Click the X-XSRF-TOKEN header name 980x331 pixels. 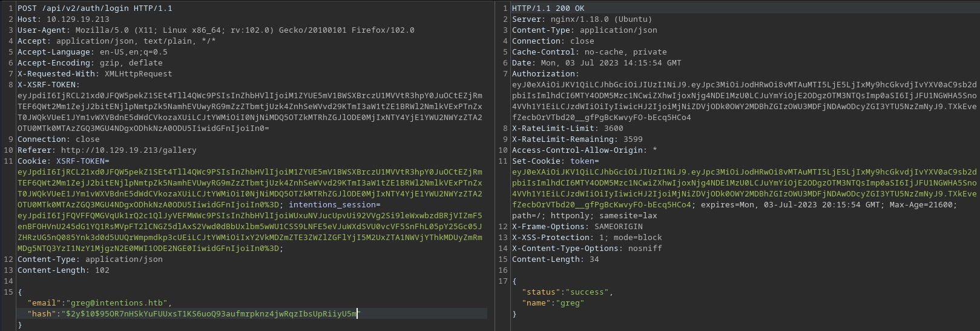(x=47, y=85)
